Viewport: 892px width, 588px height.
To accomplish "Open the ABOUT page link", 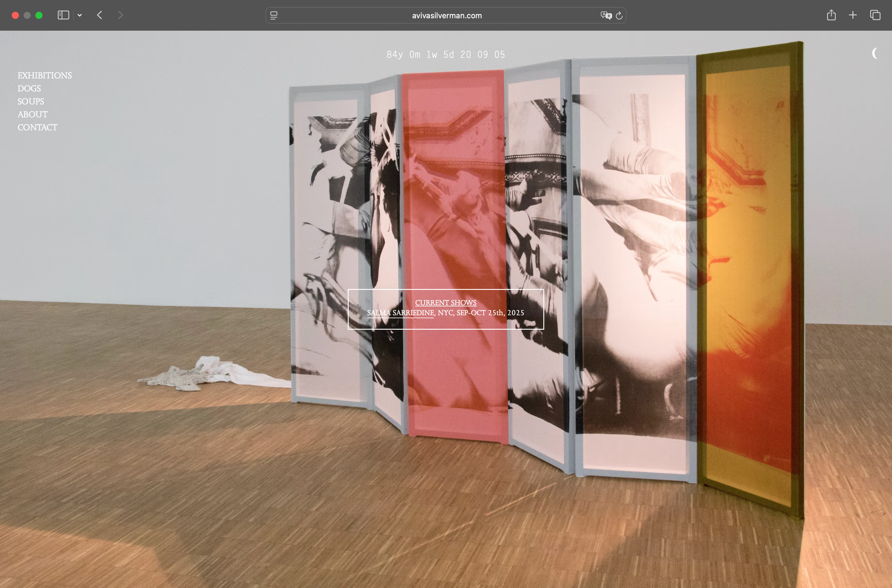I will [x=33, y=114].
